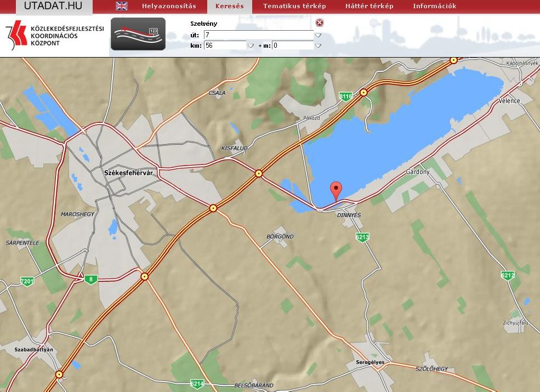This screenshot has width=540, height=392.
Task: Click into the km input field
Action: 224,46
